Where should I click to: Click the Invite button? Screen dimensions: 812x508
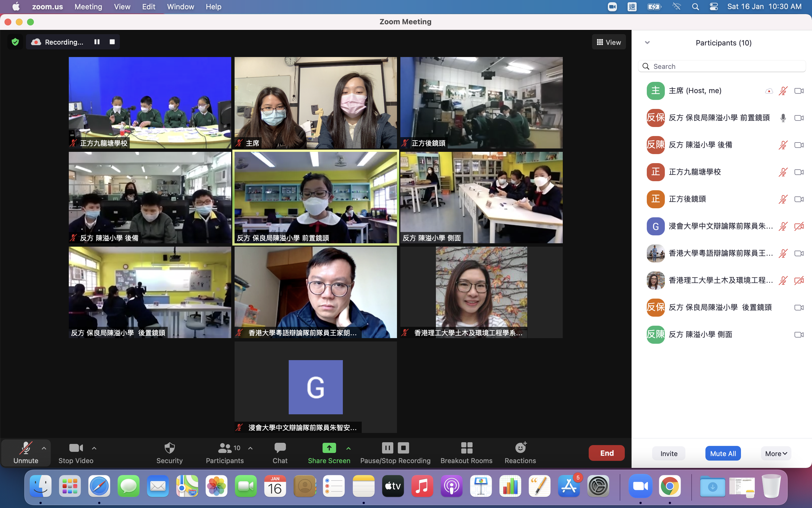tap(669, 453)
